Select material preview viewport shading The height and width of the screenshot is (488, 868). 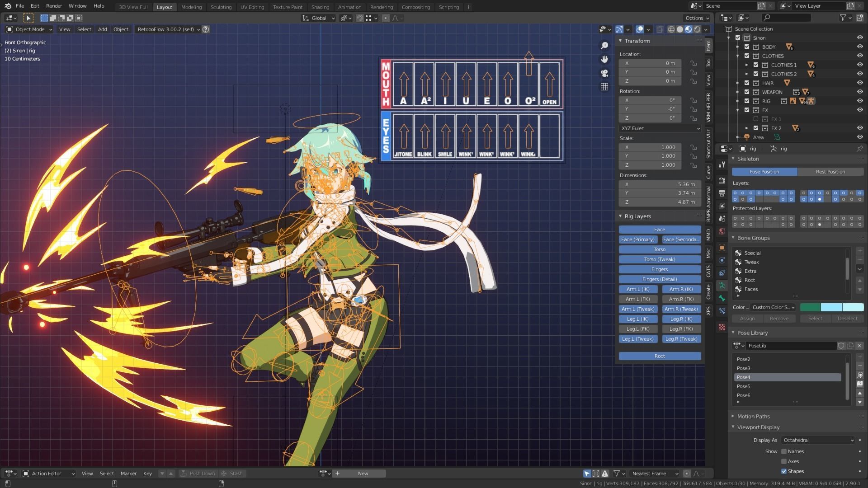[689, 29]
